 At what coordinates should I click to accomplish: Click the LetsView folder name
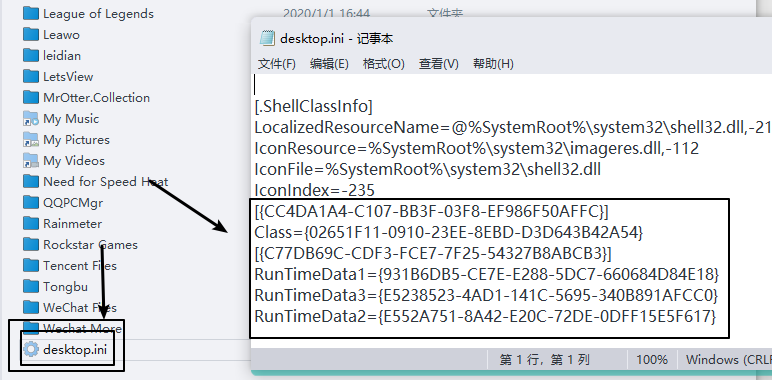[68, 77]
